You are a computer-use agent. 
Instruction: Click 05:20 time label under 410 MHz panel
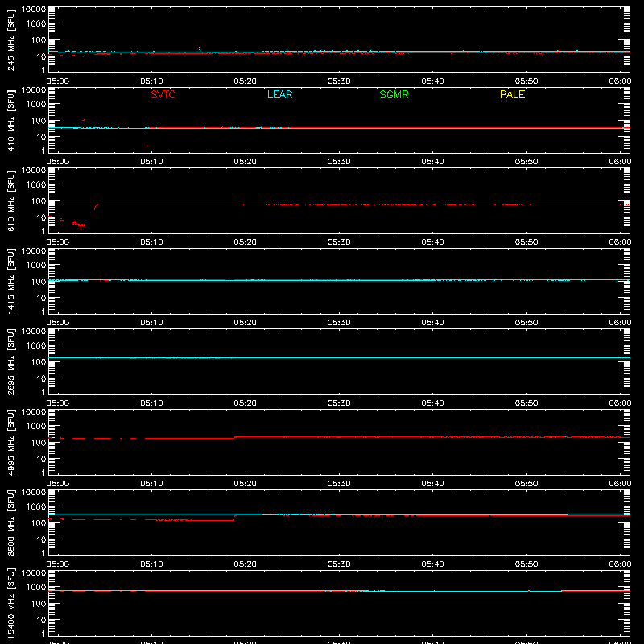[x=246, y=162]
